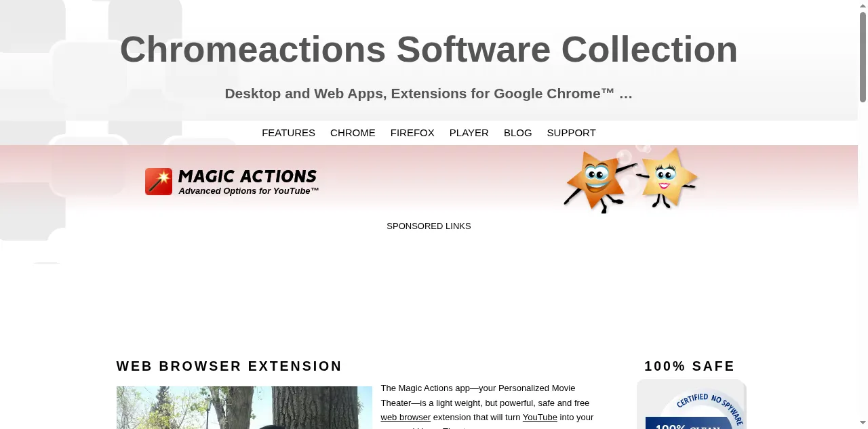Follow the 'web browser' hyperlink

tap(406, 417)
